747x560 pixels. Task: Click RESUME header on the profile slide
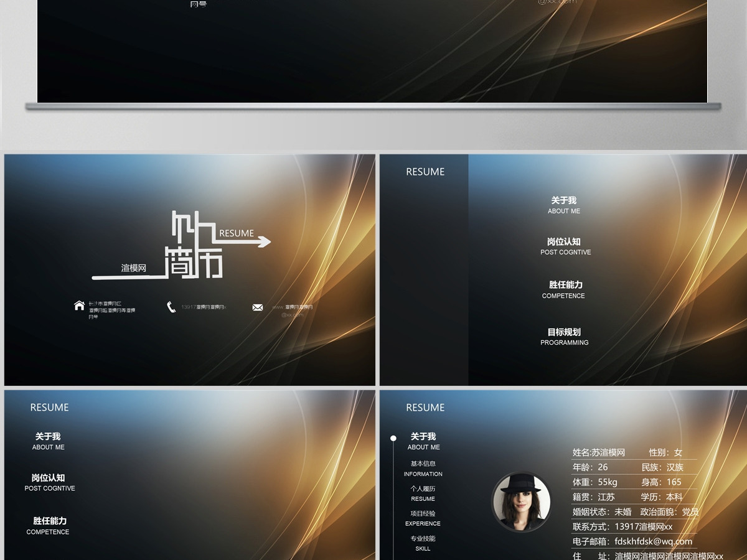click(425, 408)
